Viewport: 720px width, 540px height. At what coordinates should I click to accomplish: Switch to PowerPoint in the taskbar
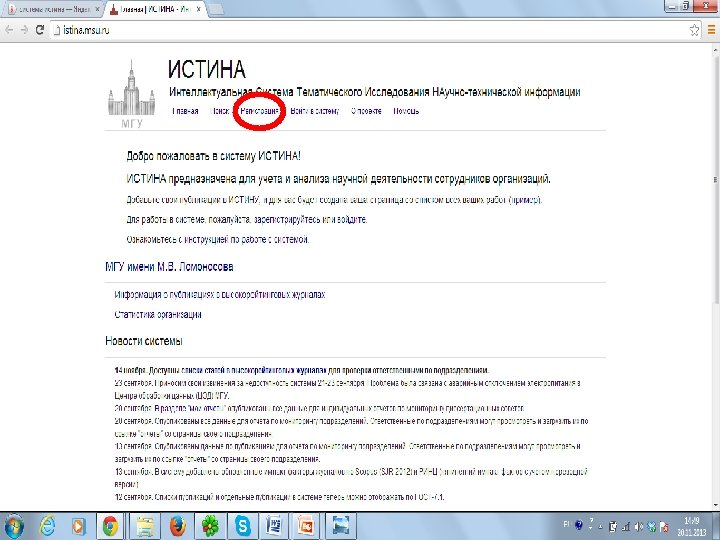306,526
